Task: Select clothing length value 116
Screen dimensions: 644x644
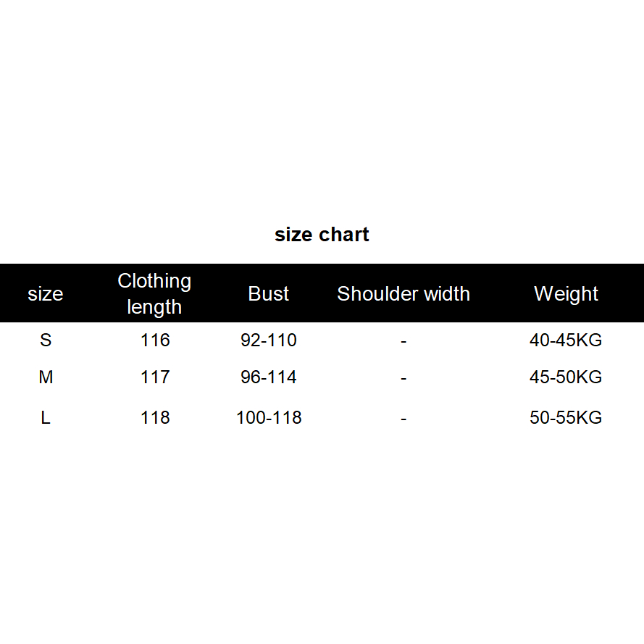Action: (155, 340)
